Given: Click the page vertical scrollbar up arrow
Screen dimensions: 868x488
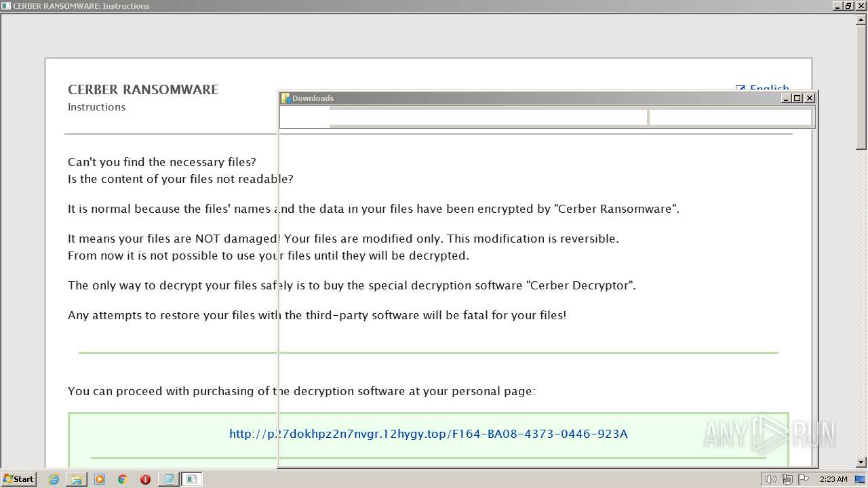Looking at the screenshot, I should (861, 20).
